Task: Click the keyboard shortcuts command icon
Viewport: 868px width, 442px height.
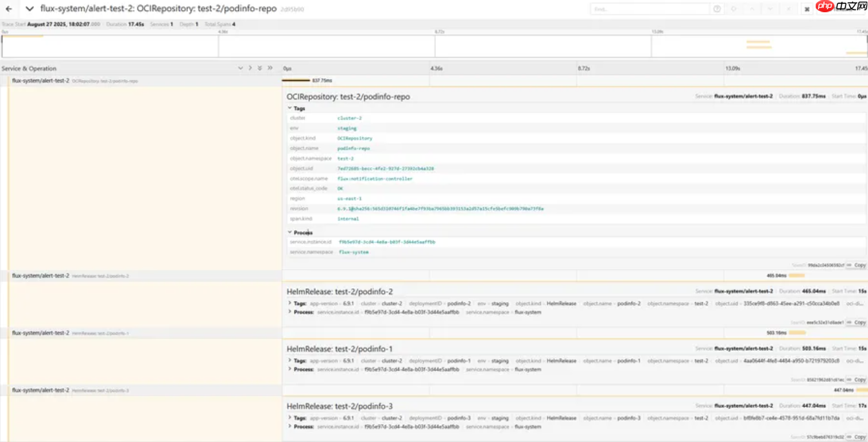Action: pyautogui.click(x=807, y=9)
